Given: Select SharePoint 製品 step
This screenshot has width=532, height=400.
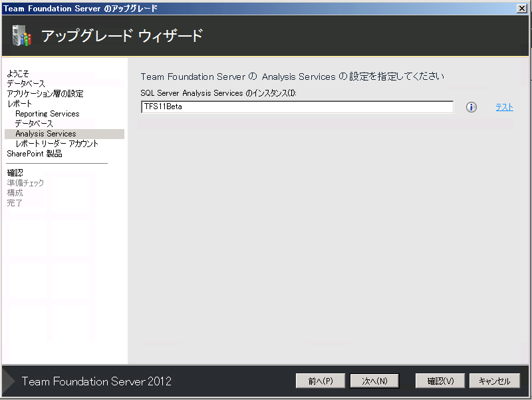Looking at the screenshot, I should pos(35,154).
